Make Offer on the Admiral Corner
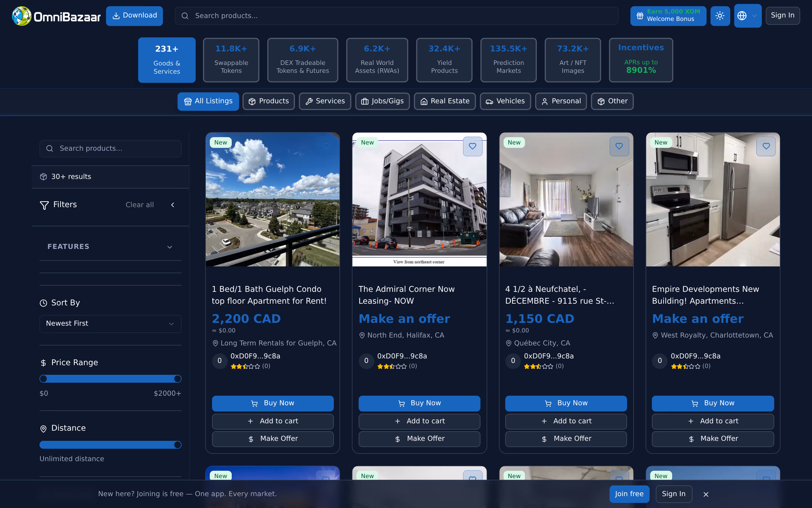This screenshot has width=812, height=508. [420, 439]
